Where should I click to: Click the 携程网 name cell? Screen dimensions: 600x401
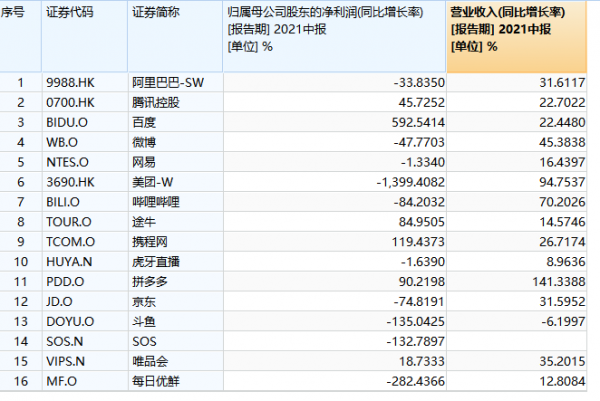(x=176, y=242)
